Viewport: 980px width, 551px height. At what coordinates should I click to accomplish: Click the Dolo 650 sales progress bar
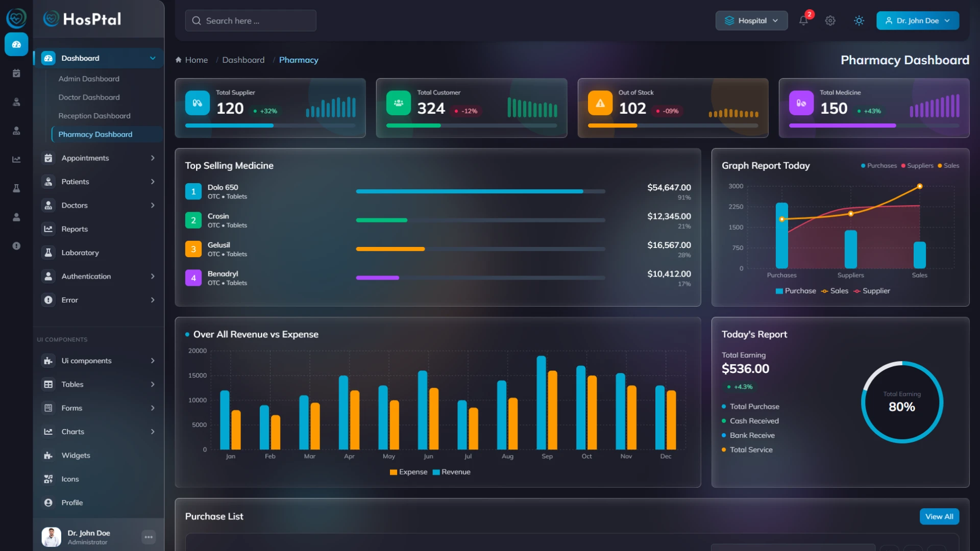(x=480, y=191)
